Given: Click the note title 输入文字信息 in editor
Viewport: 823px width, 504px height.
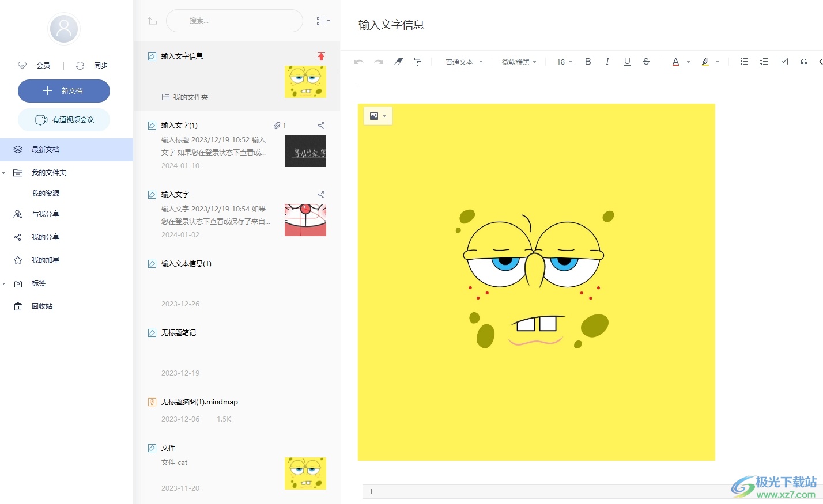Looking at the screenshot, I should [391, 25].
